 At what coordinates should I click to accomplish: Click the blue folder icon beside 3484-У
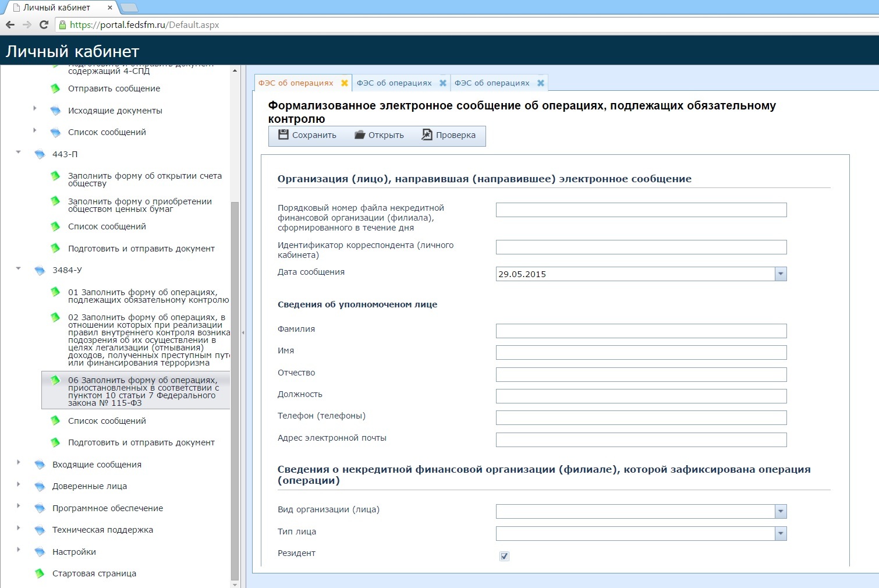click(40, 270)
